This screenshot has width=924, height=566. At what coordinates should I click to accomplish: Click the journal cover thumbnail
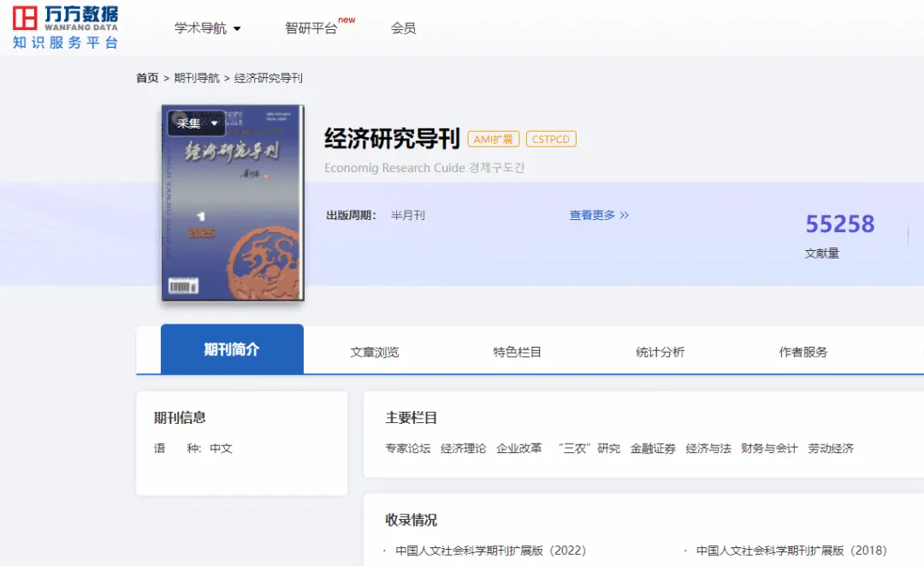point(233,204)
